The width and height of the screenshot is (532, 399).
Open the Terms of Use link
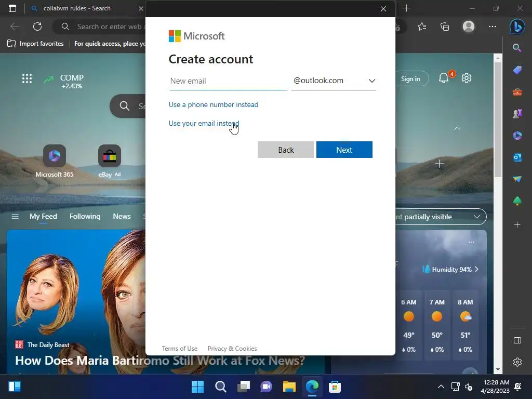tap(179, 349)
